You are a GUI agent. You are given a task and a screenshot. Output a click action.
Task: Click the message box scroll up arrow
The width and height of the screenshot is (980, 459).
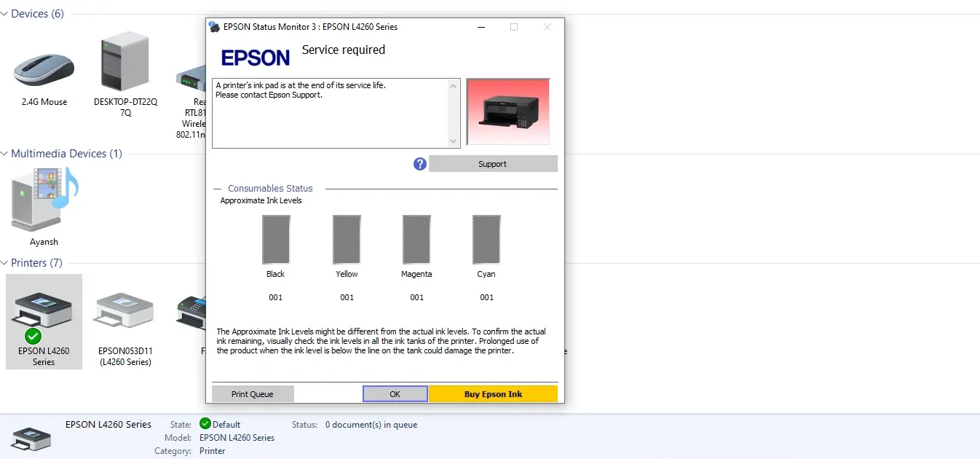click(x=454, y=86)
